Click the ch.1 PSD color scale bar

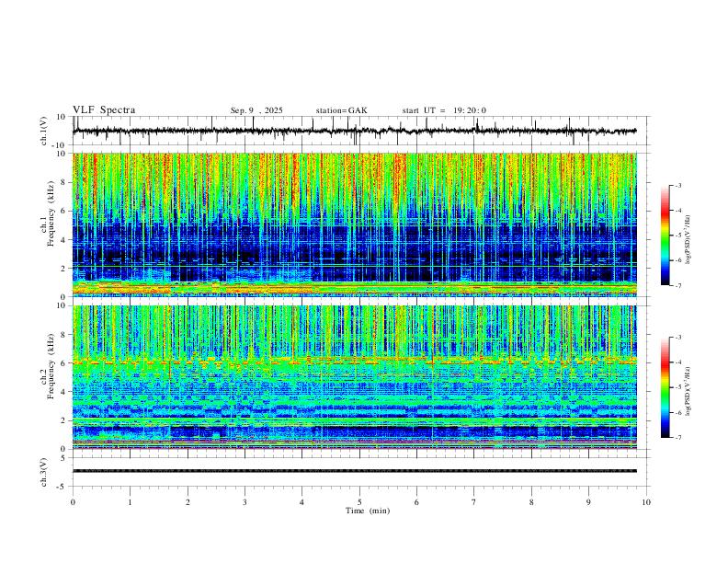click(x=665, y=236)
